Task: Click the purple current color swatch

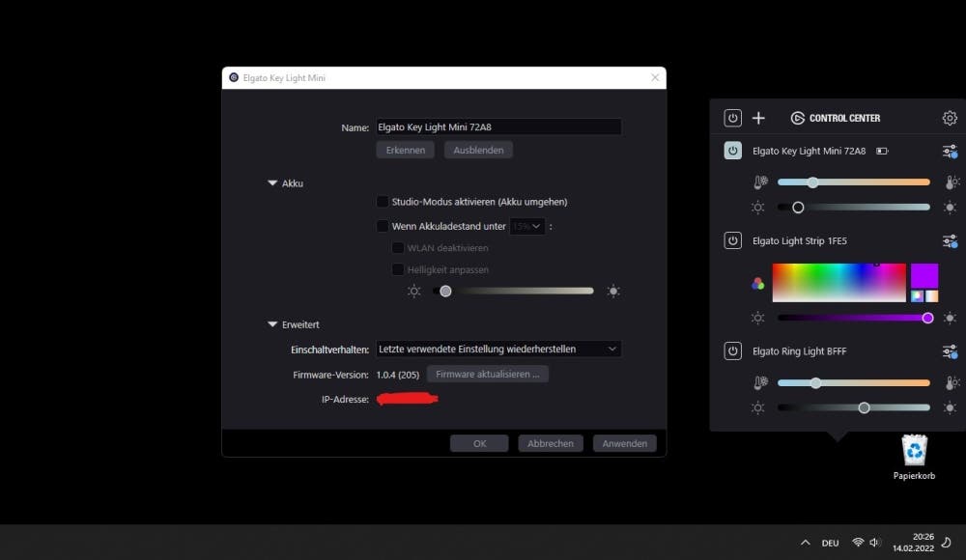Action: pos(924,276)
